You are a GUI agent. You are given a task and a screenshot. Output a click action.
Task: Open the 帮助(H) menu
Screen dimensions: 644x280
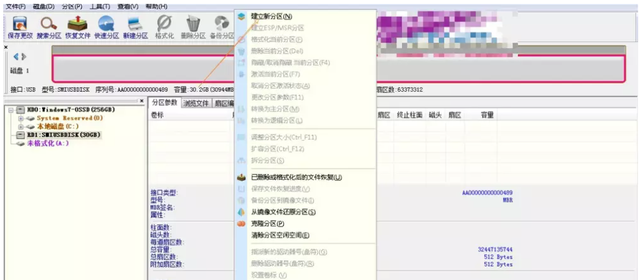tap(156, 6)
